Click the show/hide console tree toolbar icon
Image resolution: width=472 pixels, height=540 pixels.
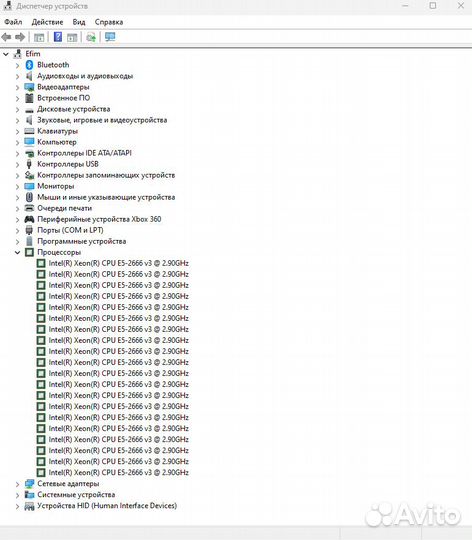coord(39,37)
